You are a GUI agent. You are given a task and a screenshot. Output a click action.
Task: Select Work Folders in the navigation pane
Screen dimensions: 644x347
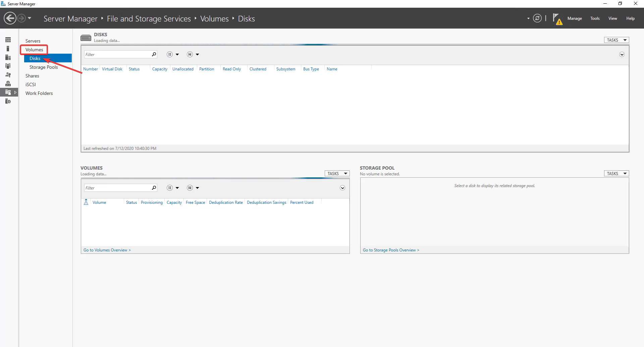pos(39,93)
